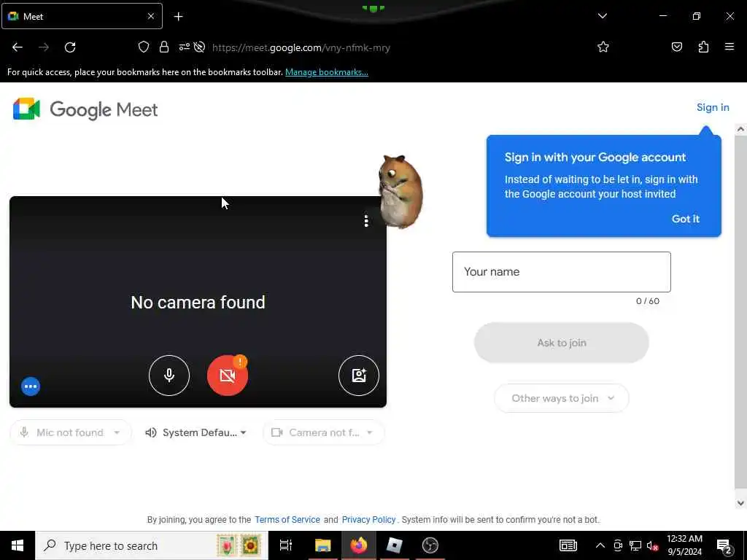Toggle the red camera-off button

click(x=228, y=376)
